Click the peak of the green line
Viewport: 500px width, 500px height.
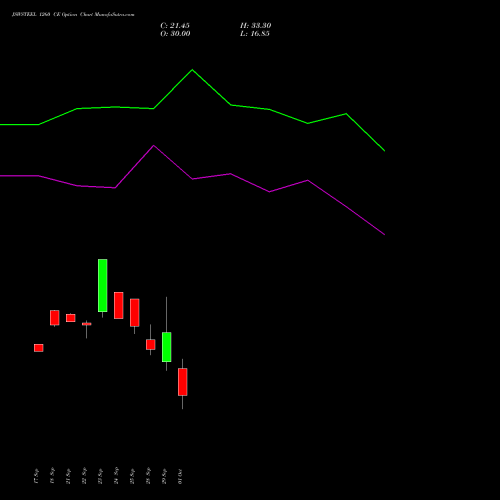coord(192,70)
